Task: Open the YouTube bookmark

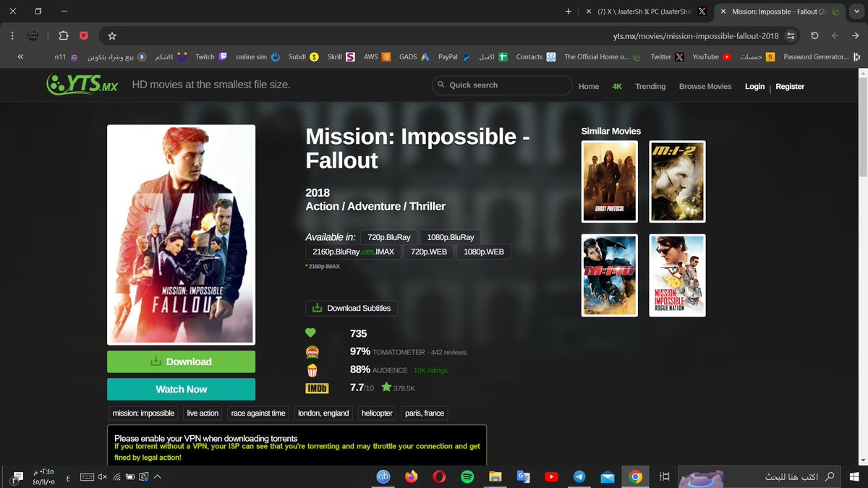Action: (712, 56)
